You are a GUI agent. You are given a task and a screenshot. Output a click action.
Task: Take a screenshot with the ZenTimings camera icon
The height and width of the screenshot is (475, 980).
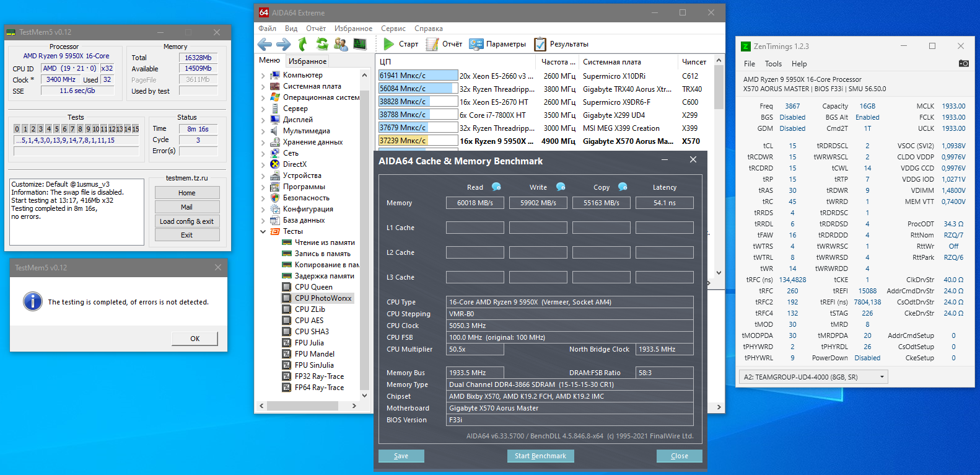(x=964, y=63)
